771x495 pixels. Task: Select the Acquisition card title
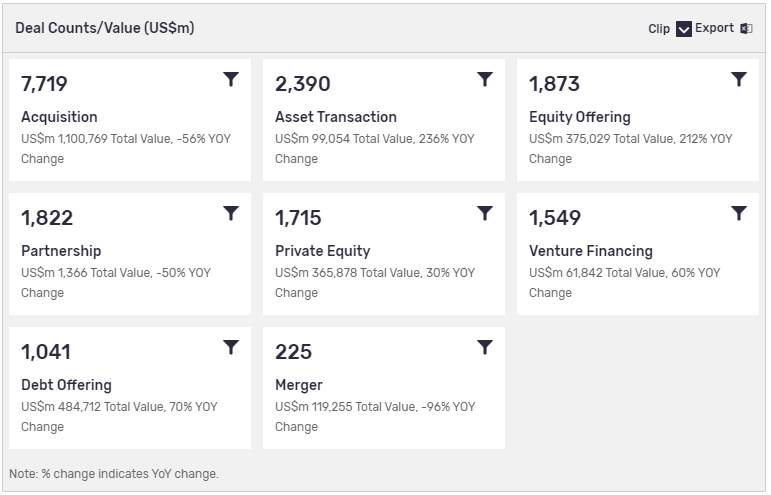pyautogui.click(x=59, y=117)
